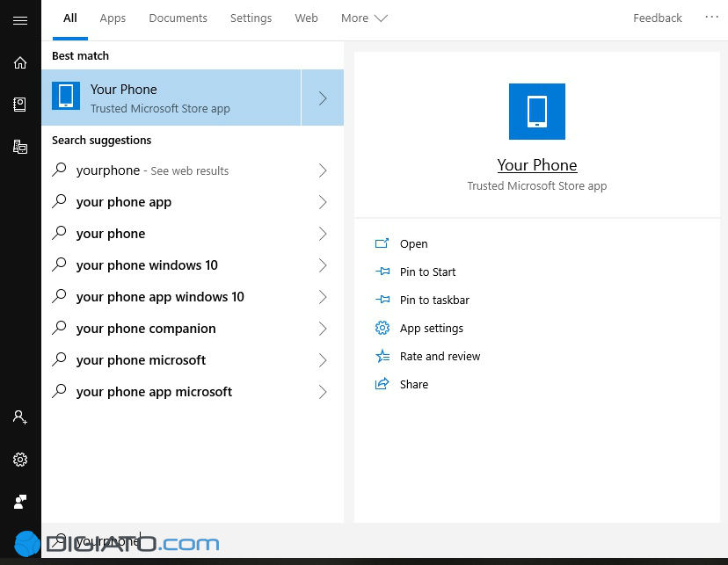728x565 pixels.
Task: Click the Open icon in actions list
Action: click(x=382, y=243)
